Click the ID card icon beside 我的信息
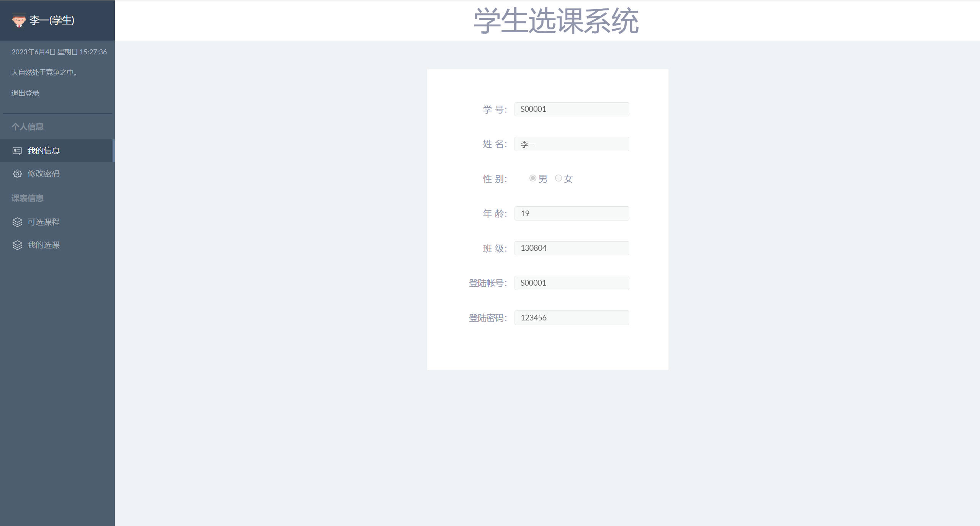This screenshot has height=526, width=980. pyautogui.click(x=17, y=151)
